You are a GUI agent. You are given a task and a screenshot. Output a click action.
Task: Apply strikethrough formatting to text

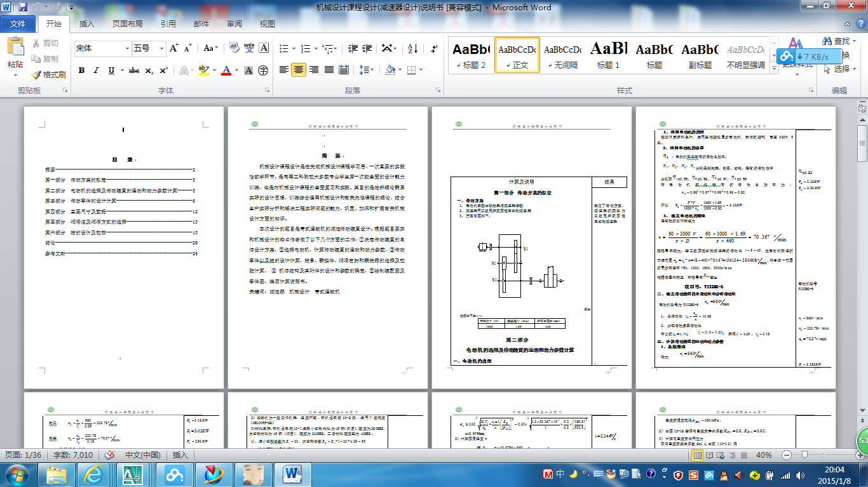tap(133, 70)
